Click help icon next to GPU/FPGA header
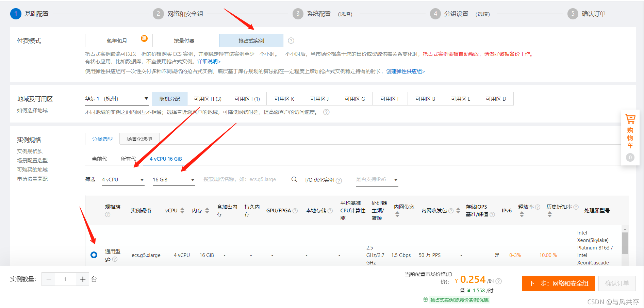Viewport: 644px width, 308px height. (x=295, y=211)
